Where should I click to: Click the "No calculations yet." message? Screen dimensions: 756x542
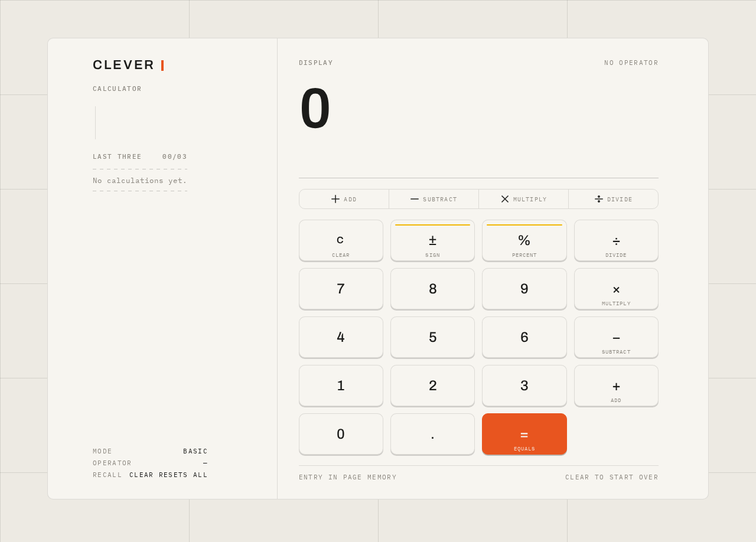coord(140,181)
